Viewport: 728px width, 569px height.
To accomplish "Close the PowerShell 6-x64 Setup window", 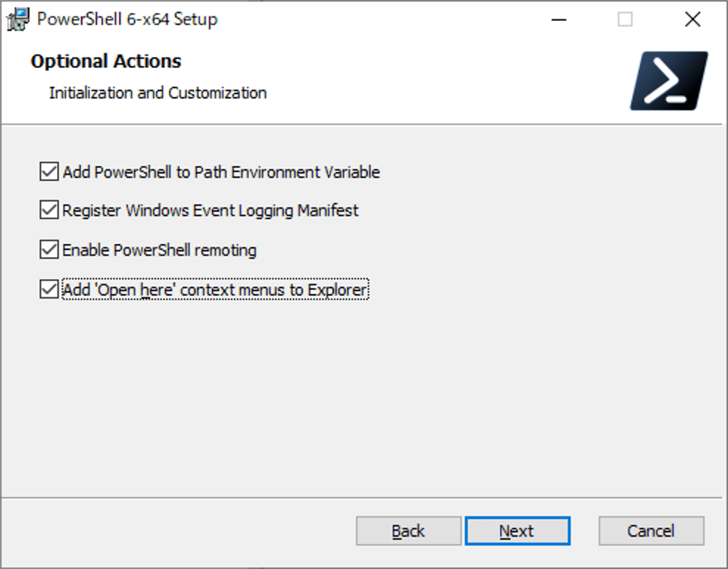I will coord(692,19).
